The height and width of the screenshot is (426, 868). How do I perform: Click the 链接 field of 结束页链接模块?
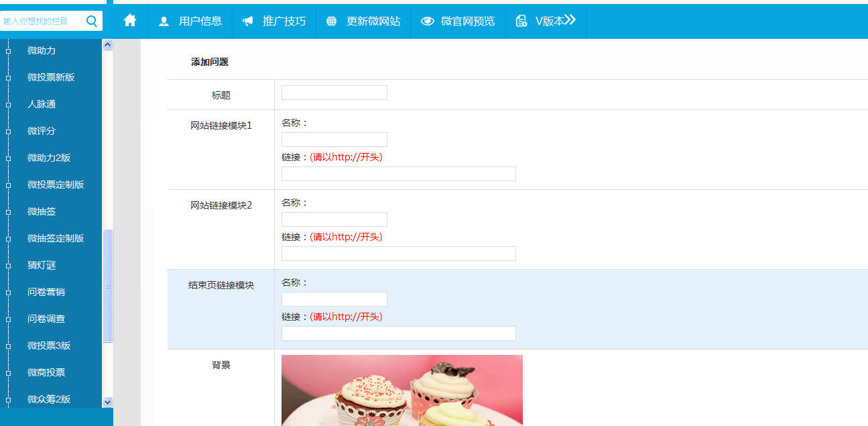click(x=399, y=333)
